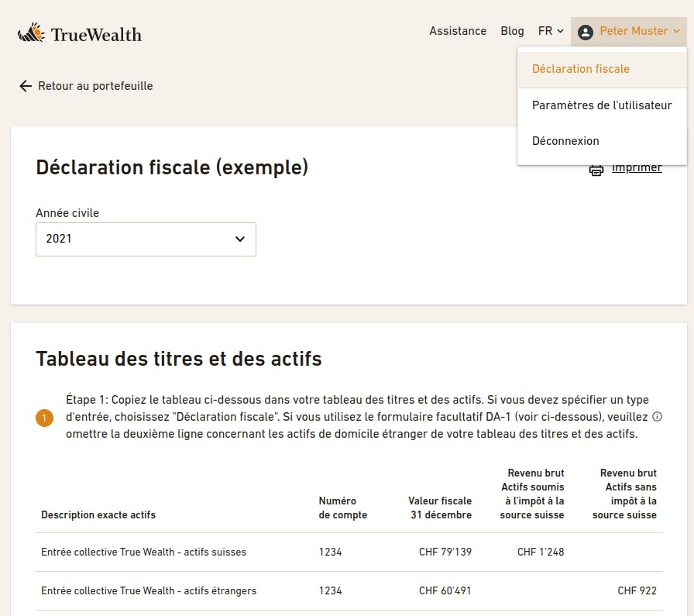694x616 pixels.
Task: Click the TrueWealth logo
Action: (80, 33)
